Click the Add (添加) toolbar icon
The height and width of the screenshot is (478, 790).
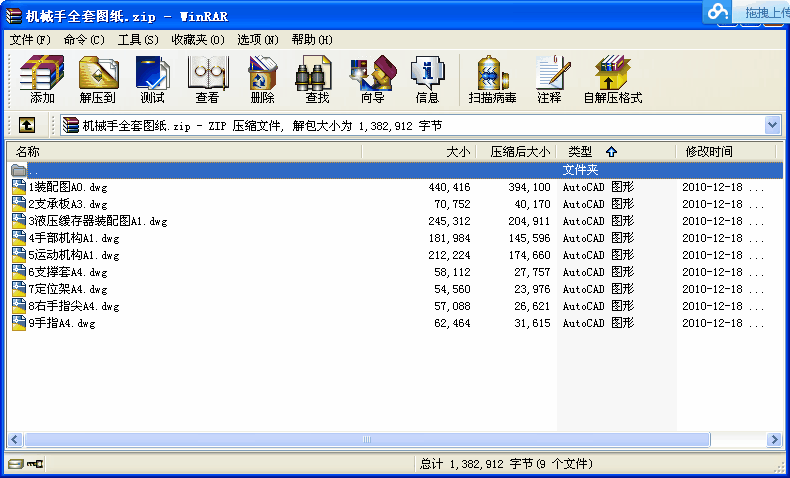click(42, 80)
